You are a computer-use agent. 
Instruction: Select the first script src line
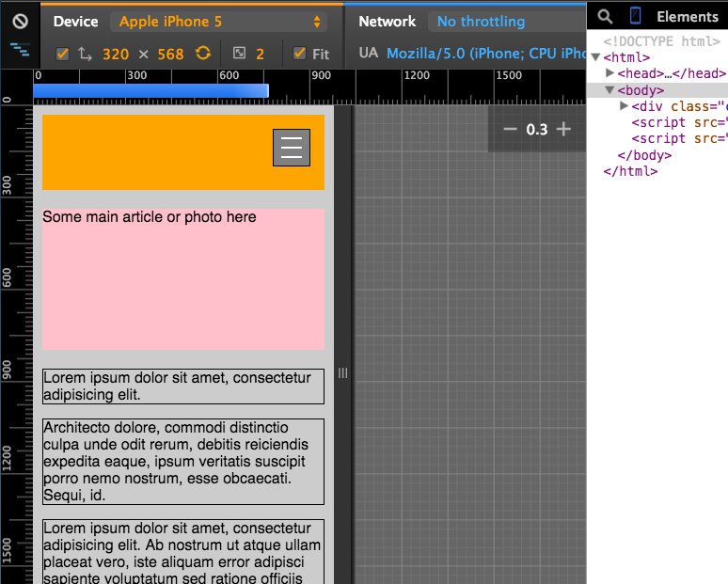tap(679, 122)
